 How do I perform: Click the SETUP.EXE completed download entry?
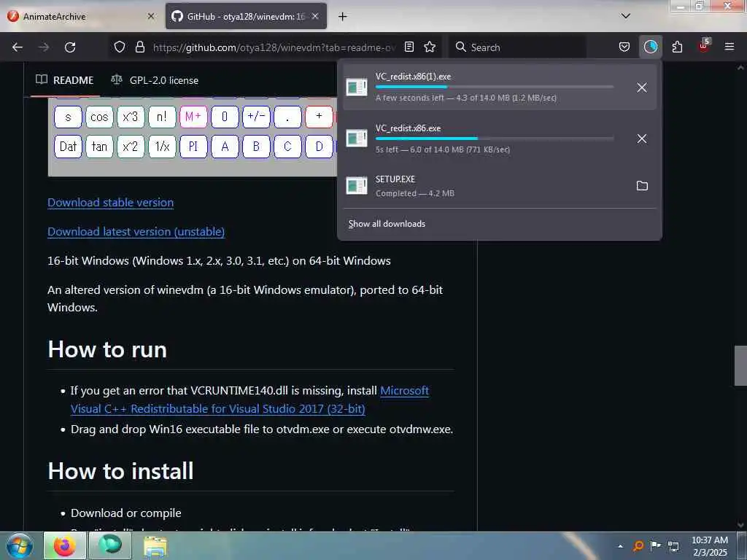499,186
